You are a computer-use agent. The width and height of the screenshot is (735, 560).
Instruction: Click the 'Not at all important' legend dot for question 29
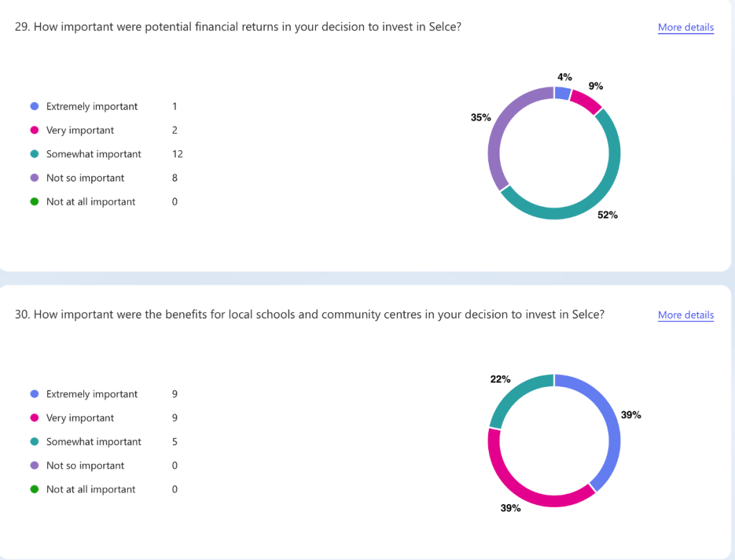tap(32, 202)
